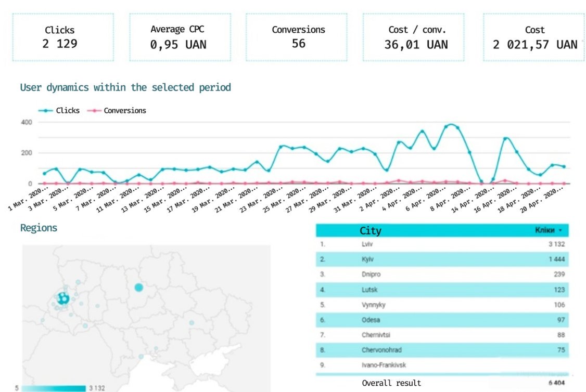586x392 pixels.
Task: Toggle the Clicks series in chart legend
Action: pyautogui.click(x=59, y=111)
